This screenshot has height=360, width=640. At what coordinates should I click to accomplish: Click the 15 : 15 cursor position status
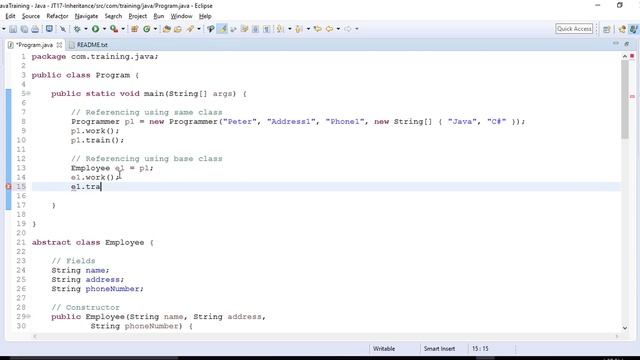click(x=480, y=349)
